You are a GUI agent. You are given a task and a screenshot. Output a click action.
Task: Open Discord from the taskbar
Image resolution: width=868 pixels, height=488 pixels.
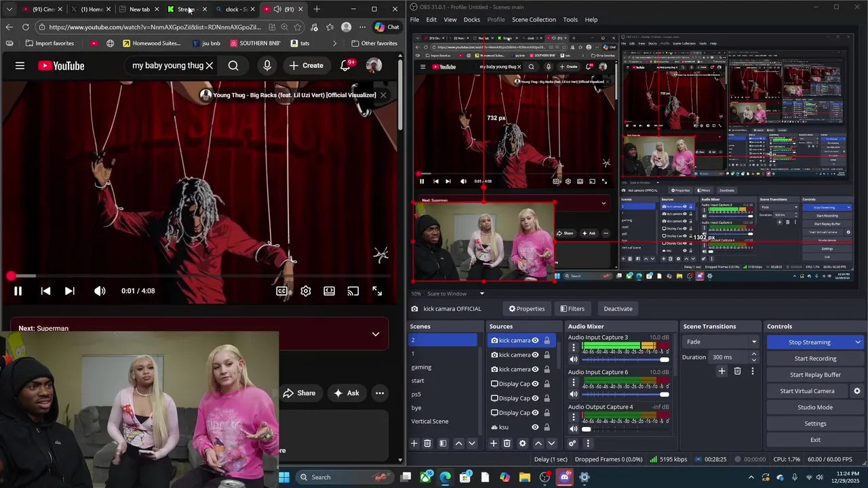[565, 477]
